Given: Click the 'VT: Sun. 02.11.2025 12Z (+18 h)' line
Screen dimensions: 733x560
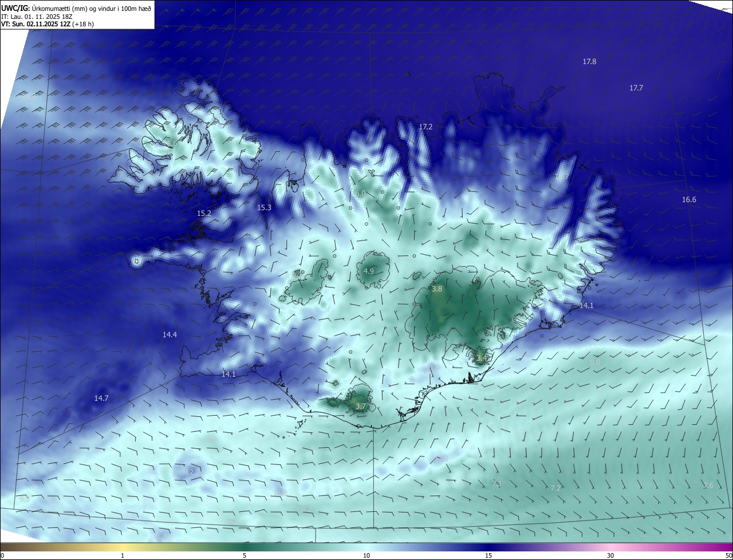Looking at the screenshot, I should (x=48, y=24).
